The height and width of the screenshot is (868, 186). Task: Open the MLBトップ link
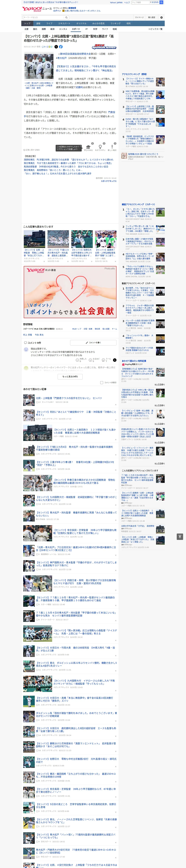tap(76, 329)
